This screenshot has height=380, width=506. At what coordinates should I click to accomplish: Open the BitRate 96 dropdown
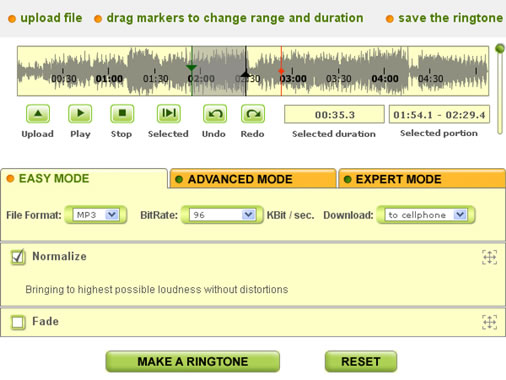coord(222,215)
